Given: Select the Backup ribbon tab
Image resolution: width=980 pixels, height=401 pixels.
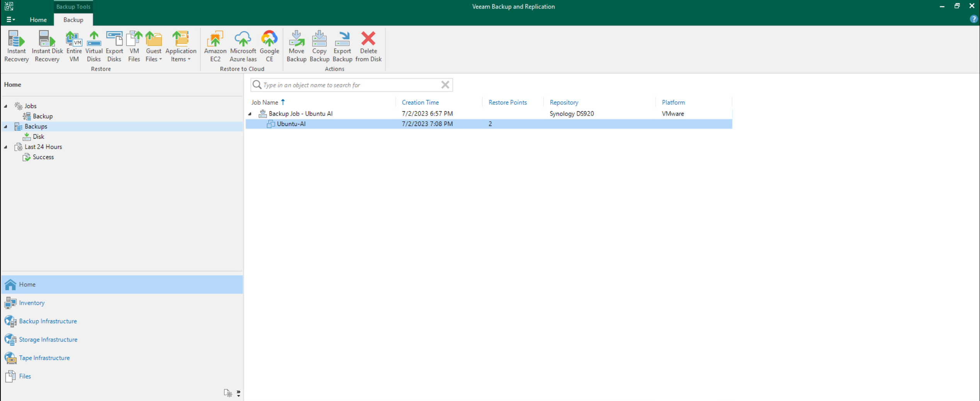Looking at the screenshot, I should pyautogui.click(x=73, y=20).
